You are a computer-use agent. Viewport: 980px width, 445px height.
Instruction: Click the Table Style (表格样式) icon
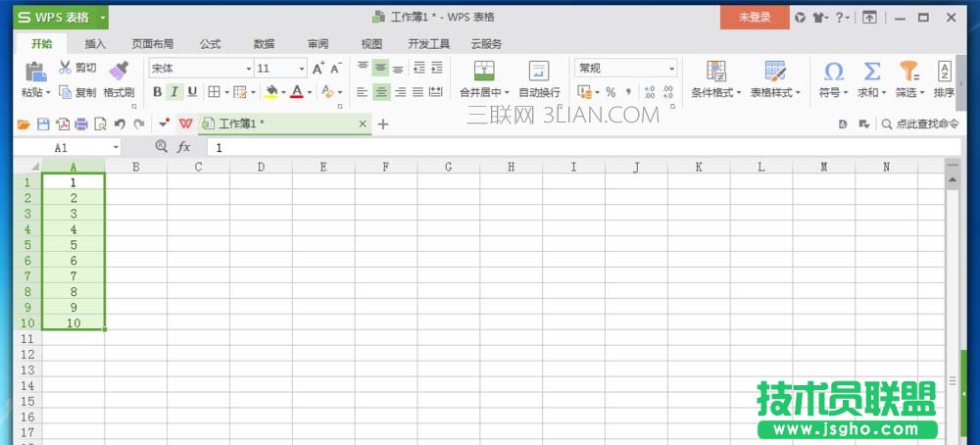pos(775,71)
